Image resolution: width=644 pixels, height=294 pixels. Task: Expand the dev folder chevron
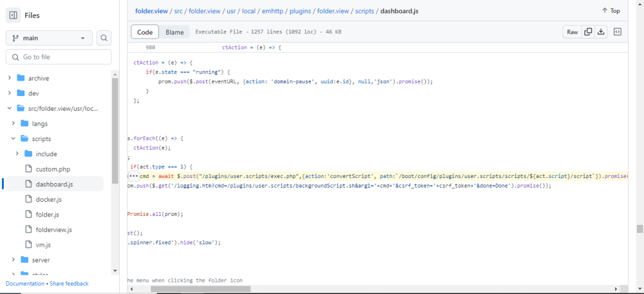10,93
